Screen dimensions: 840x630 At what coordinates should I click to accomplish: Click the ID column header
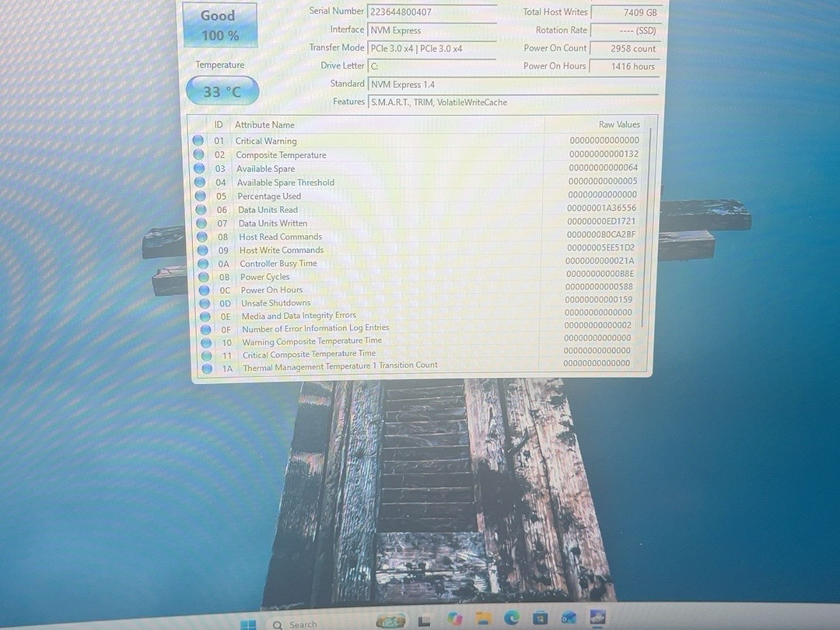[218, 125]
